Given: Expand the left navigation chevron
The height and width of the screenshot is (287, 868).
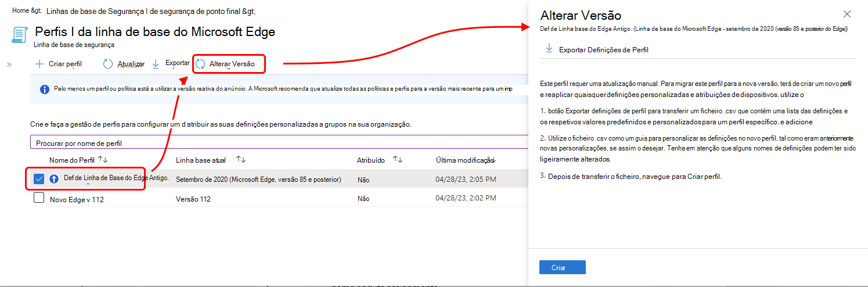Looking at the screenshot, I should tap(9, 64).
